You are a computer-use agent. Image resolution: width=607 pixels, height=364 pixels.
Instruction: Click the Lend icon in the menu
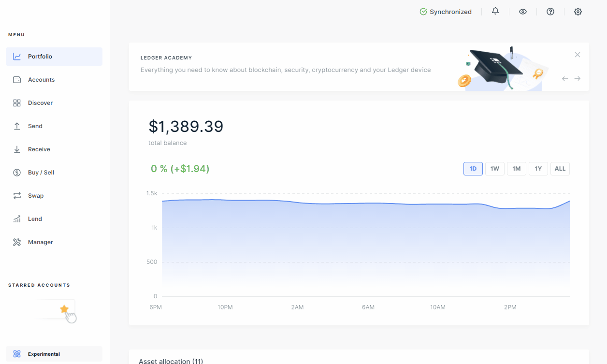tap(16, 218)
